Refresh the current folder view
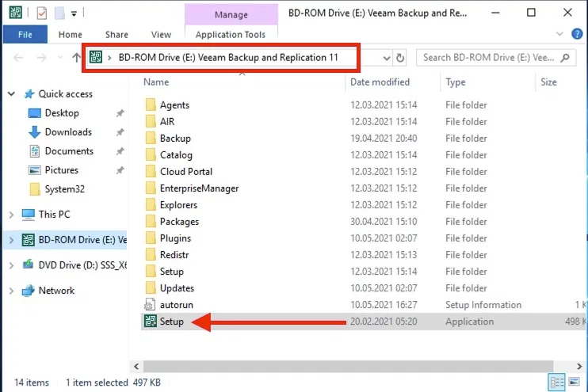Viewport: 588px width, 392px height. pos(400,58)
